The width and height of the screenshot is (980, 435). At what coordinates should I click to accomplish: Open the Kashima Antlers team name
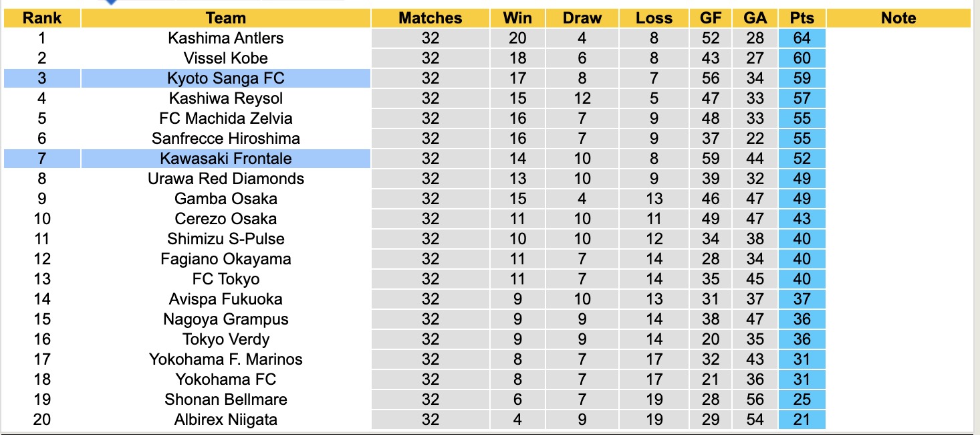226,38
